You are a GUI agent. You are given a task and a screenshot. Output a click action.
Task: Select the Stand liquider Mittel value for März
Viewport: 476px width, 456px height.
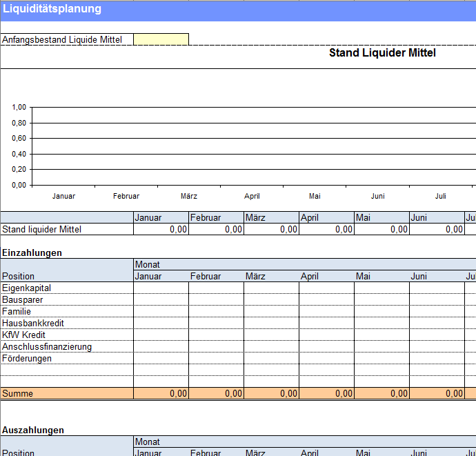click(271, 229)
